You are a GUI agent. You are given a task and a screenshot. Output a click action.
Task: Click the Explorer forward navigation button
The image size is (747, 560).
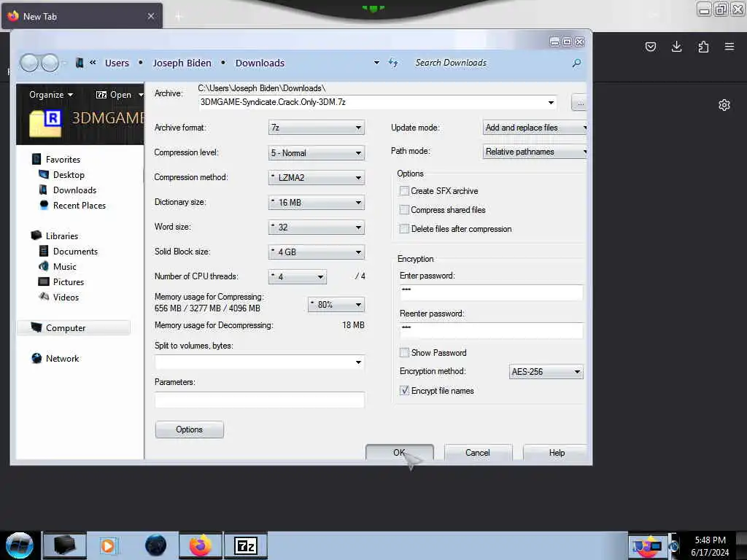click(50, 63)
